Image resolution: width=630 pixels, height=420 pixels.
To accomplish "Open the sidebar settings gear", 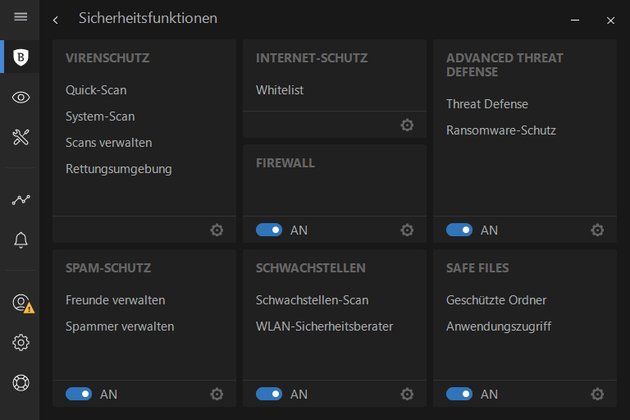I will 20,342.
